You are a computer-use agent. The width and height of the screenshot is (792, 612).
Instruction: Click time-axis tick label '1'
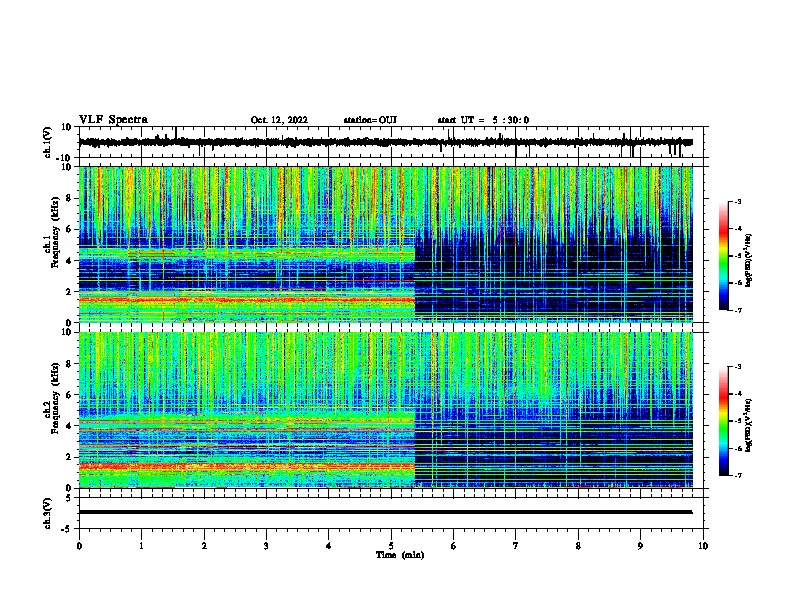[x=141, y=546]
